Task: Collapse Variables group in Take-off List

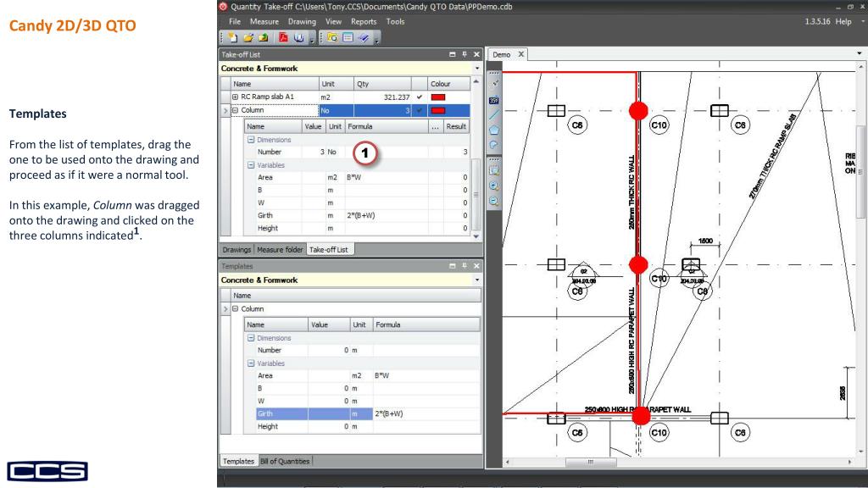Action: click(251, 165)
